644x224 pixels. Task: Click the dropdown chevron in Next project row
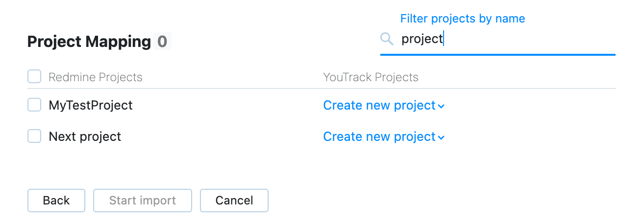[x=441, y=137]
